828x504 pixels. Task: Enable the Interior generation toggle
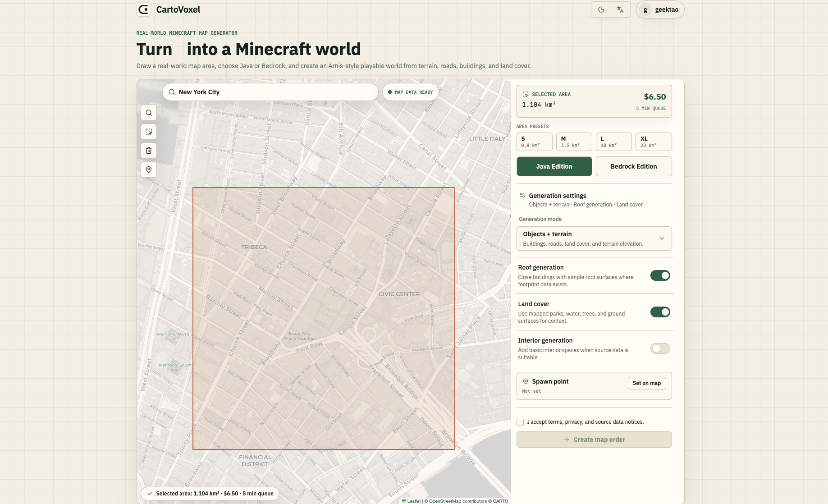pyautogui.click(x=660, y=348)
